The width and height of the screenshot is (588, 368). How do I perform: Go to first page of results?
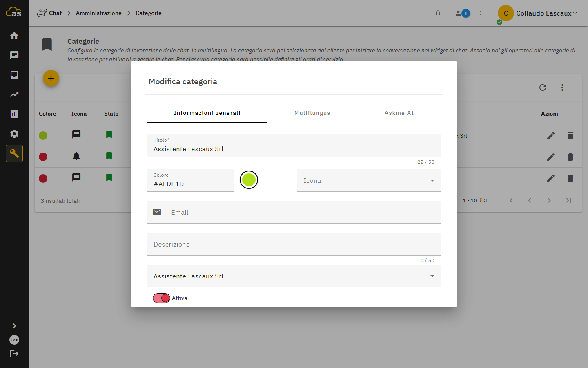coord(510,200)
